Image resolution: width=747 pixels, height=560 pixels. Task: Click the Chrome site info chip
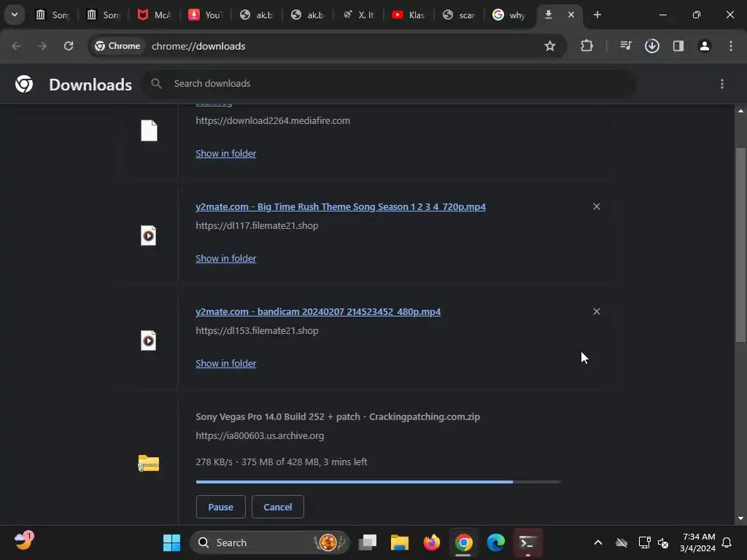(x=117, y=46)
